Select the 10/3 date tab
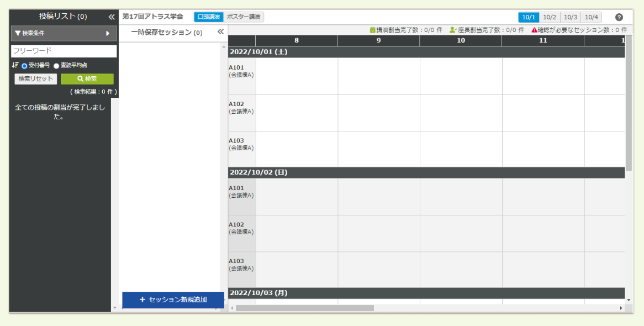 pos(571,17)
